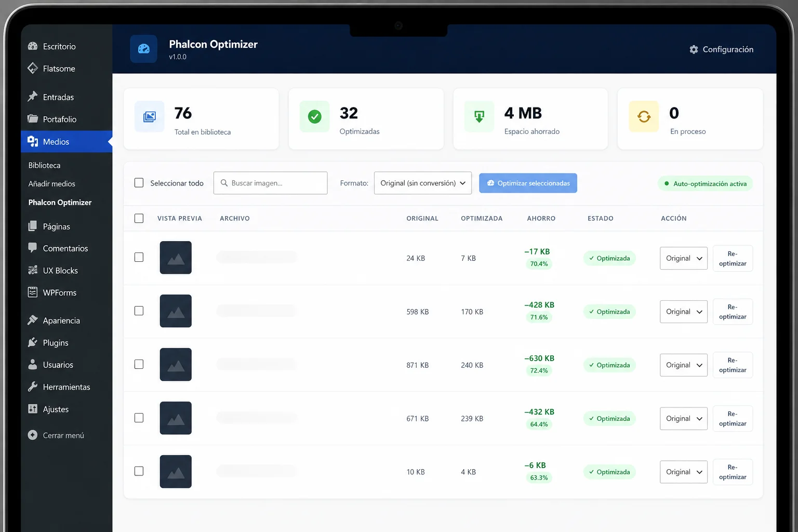798x532 pixels.
Task: Click the Optimizar seleccionadas button
Action: 528,183
